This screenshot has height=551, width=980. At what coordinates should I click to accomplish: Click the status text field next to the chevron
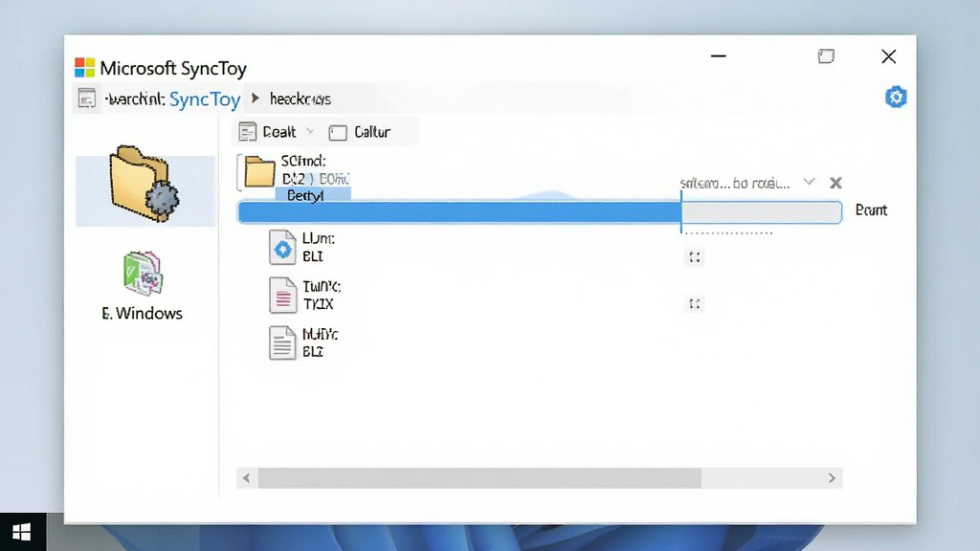point(734,183)
